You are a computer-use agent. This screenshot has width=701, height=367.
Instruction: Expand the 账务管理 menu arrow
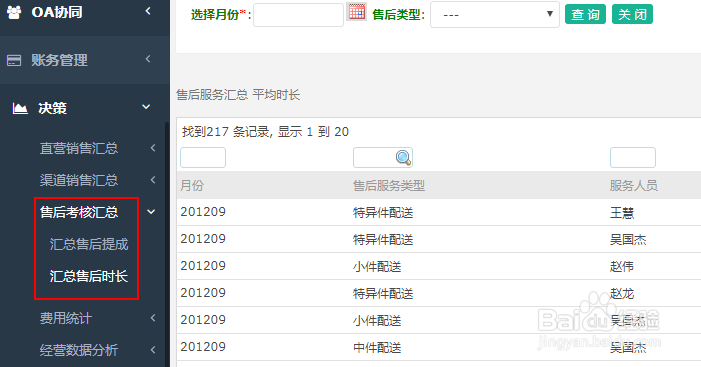[x=148, y=59]
